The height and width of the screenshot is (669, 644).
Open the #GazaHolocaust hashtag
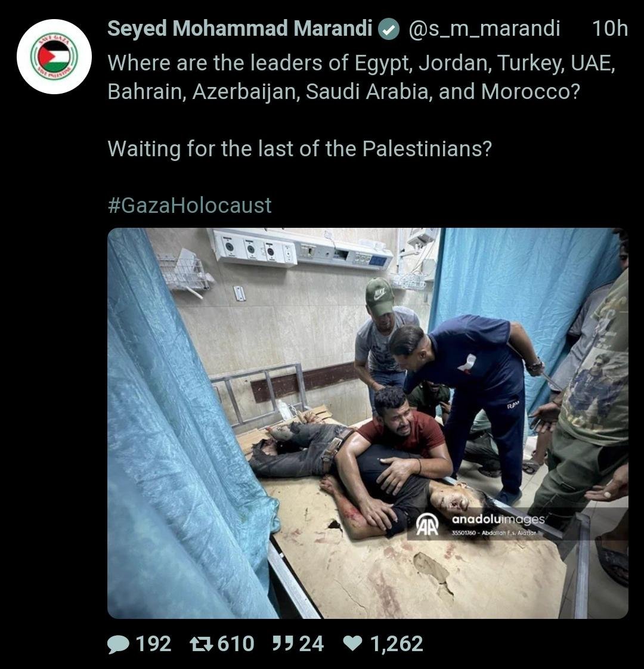pos(190,206)
